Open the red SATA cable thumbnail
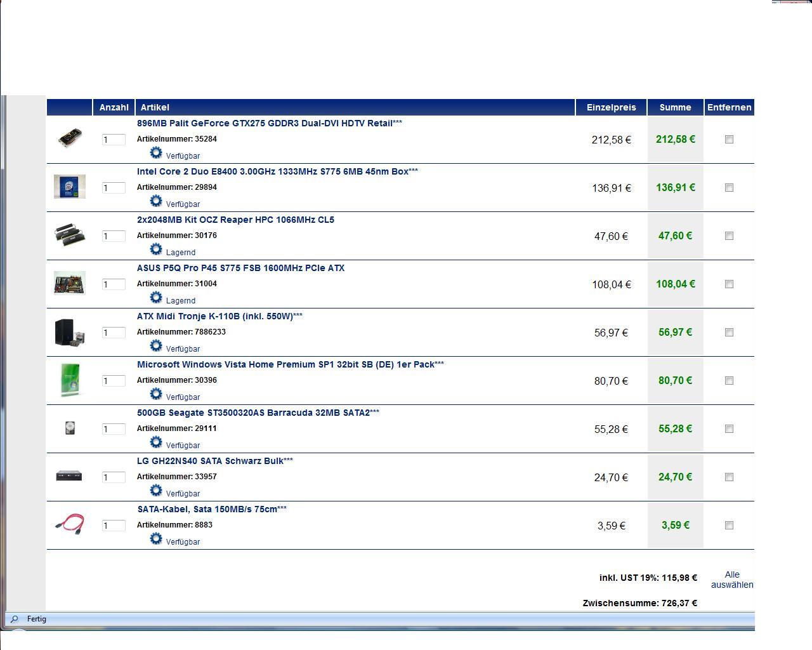The image size is (812, 650). coord(70,524)
